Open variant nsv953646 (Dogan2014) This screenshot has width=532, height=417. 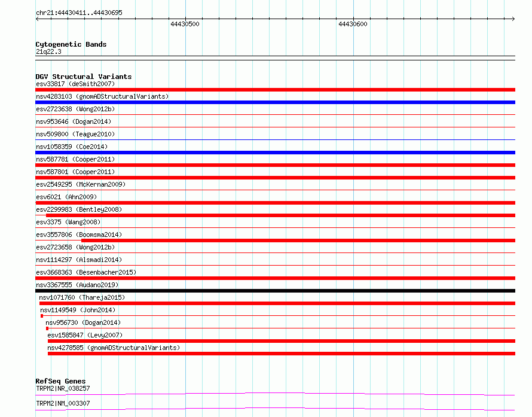[74, 121]
